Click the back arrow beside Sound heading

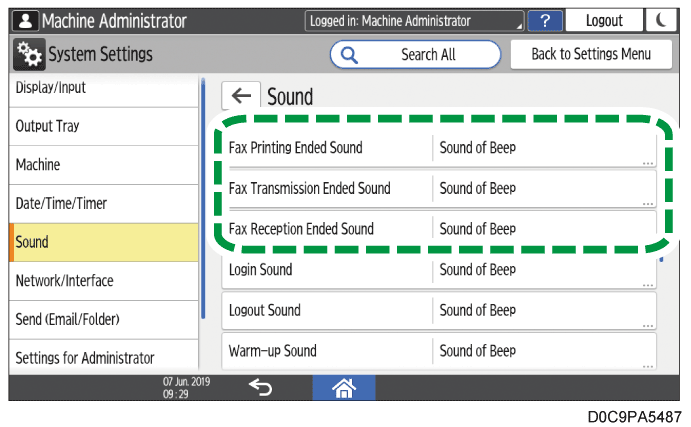click(241, 96)
